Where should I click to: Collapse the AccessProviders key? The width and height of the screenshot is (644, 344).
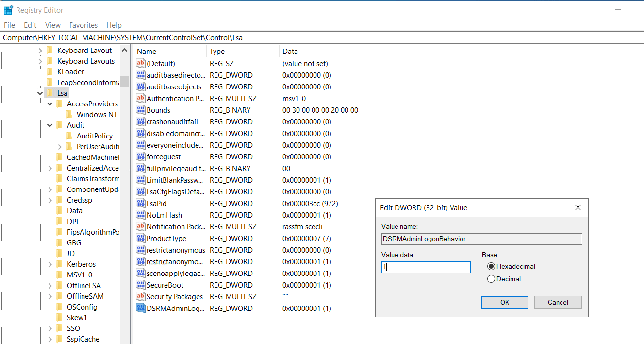pos(50,103)
